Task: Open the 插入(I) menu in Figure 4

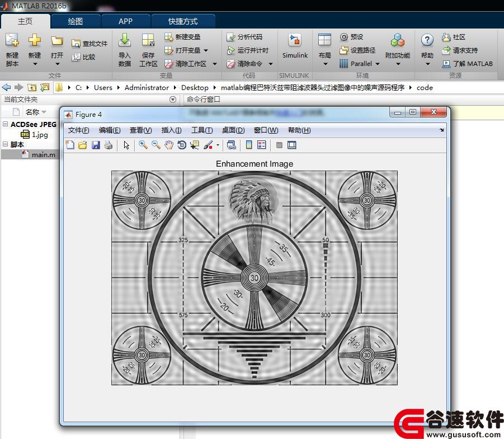Action: pyautogui.click(x=171, y=130)
